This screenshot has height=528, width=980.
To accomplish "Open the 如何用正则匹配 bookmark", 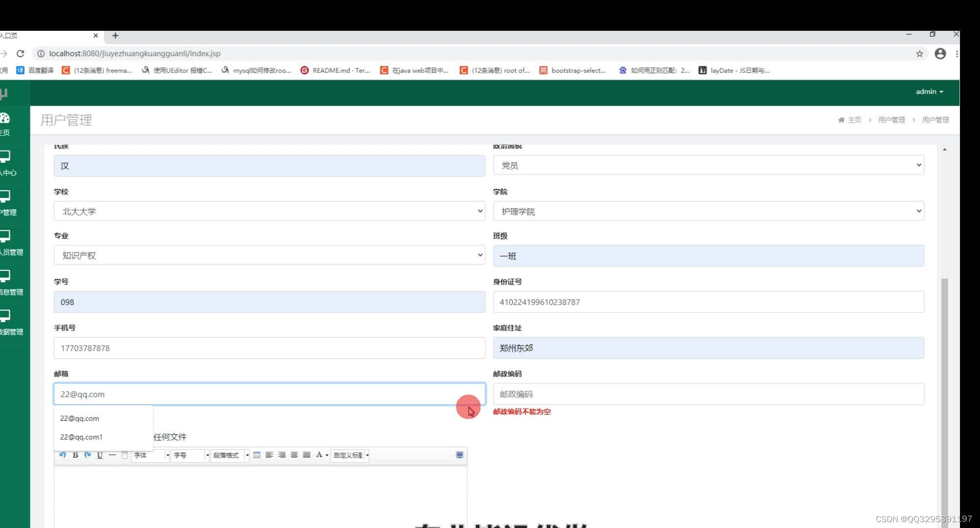I will 654,70.
